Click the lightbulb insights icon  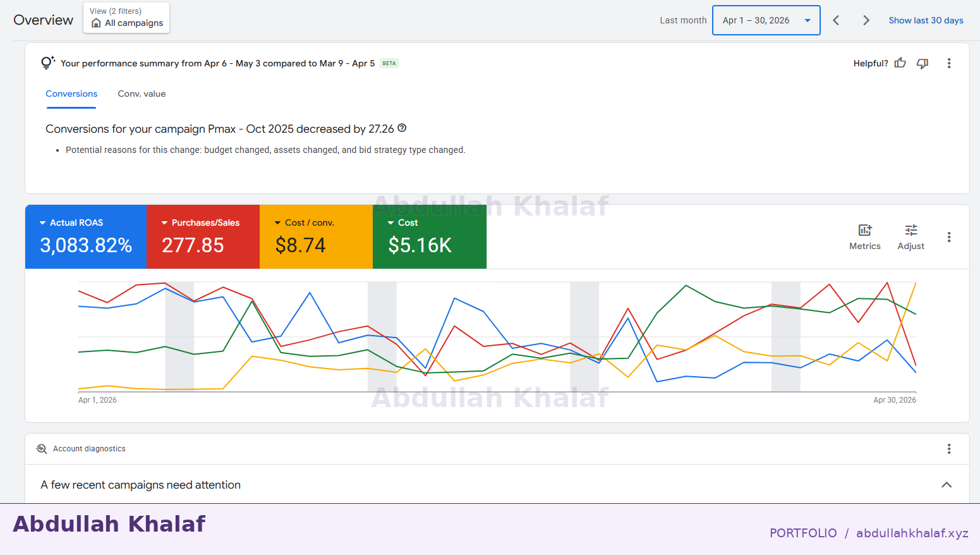point(48,63)
